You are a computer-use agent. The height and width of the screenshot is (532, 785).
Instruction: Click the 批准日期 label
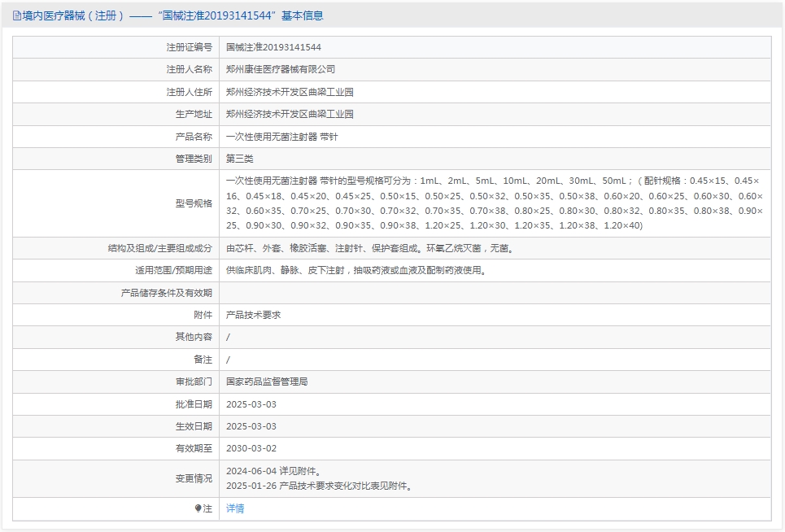(x=194, y=404)
